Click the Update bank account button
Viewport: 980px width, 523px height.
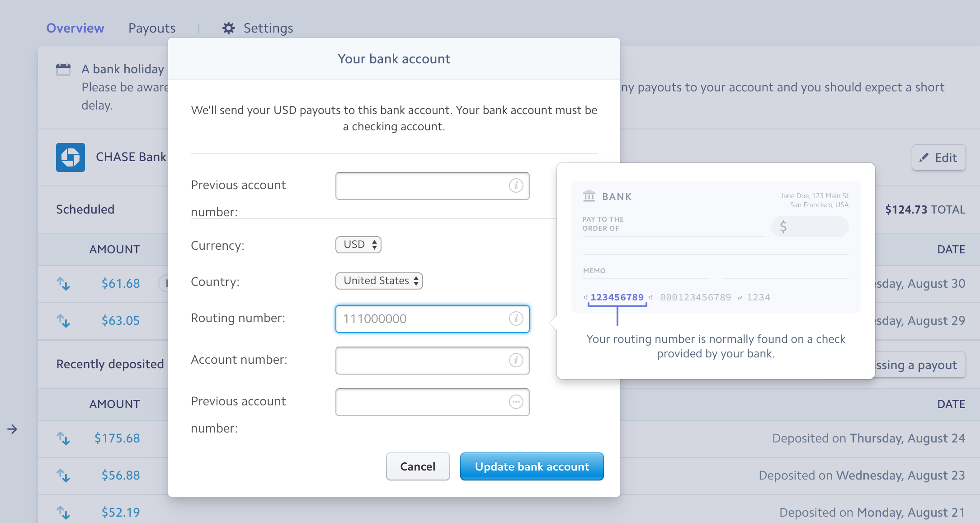(x=532, y=466)
